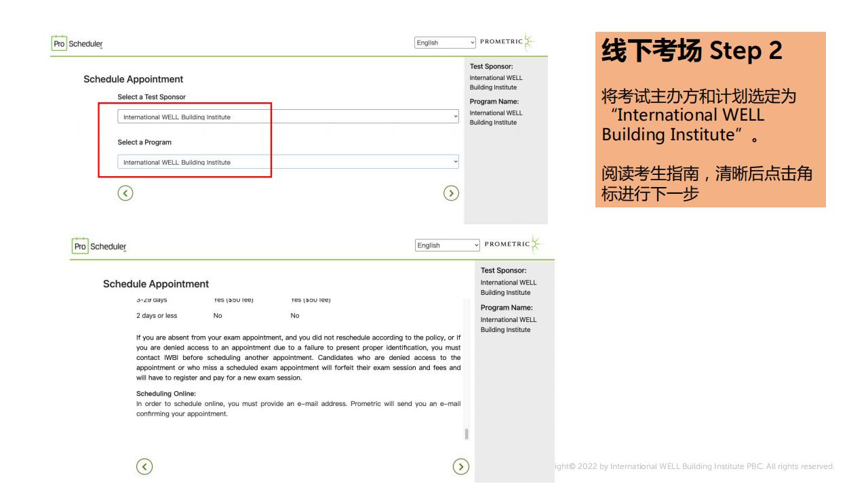
Task: Click 'Program Name:' label in upper sidebar
Action: click(x=494, y=102)
